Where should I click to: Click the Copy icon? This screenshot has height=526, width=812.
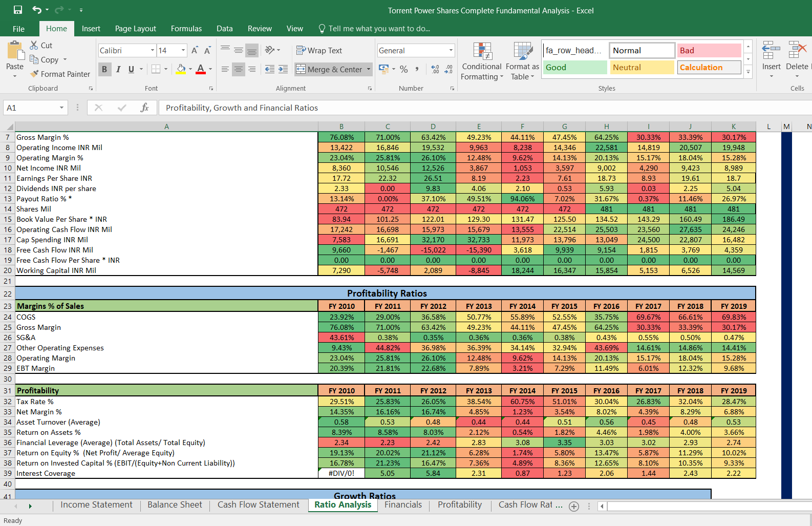tap(34, 59)
